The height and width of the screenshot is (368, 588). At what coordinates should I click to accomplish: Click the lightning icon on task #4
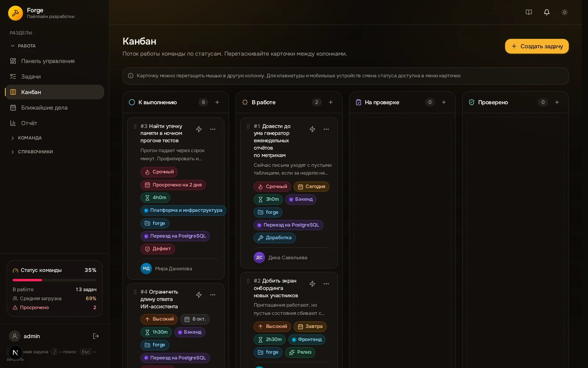pos(199,295)
